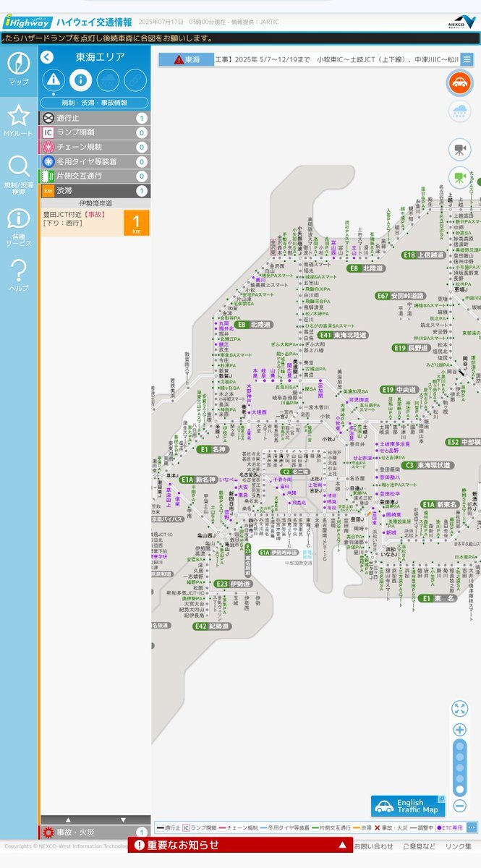
Task: Open ヘルプ help
Action: (19, 275)
